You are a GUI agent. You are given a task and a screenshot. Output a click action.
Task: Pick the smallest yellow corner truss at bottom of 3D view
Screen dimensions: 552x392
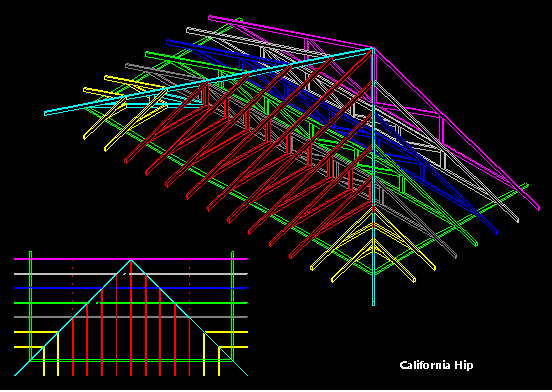[x=373, y=261]
